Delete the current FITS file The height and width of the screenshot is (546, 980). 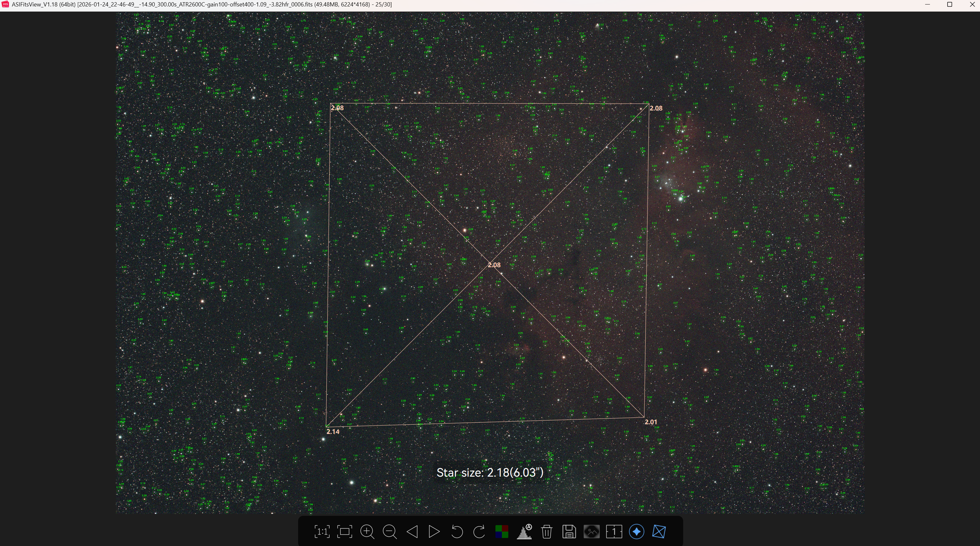coord(547,532)
